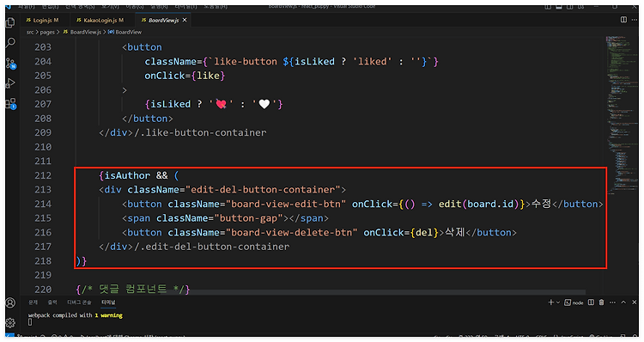The width and height of the screenshot is (644, 342).
Task: Open the Accounts menu icon
Action: point(10,303)
